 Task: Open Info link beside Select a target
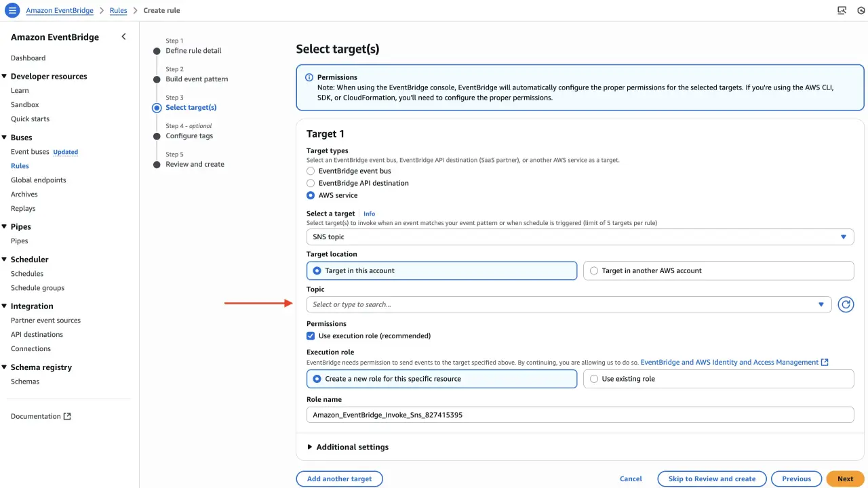pos(369,214)
